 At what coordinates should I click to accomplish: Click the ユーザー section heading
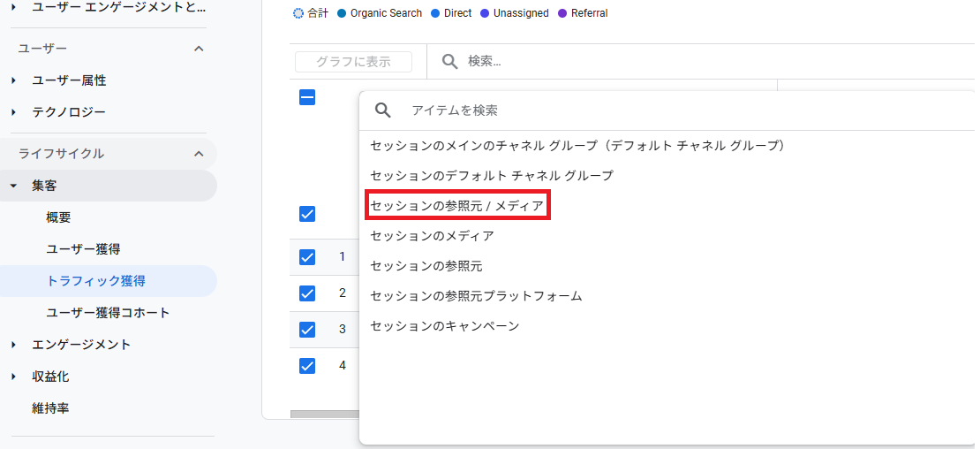click(x=42, y=48)
